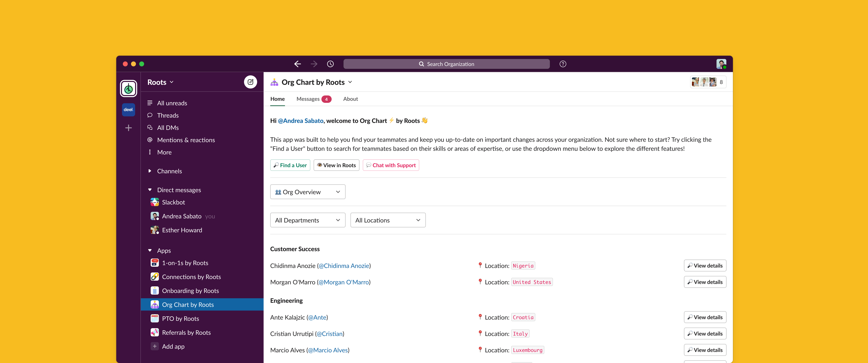Select the Roots workspace icon

pos(128,89)
